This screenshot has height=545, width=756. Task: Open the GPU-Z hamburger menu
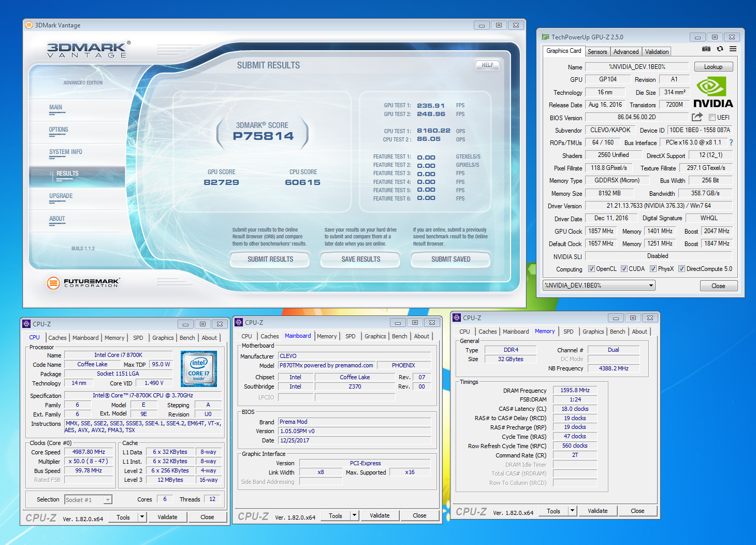[733, 49]
